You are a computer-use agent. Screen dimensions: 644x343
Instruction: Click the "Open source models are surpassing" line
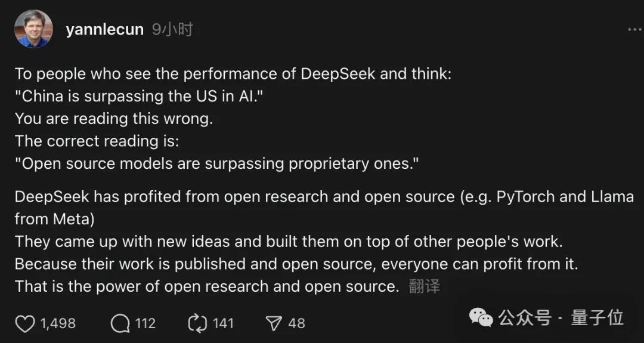click(217, 164)
